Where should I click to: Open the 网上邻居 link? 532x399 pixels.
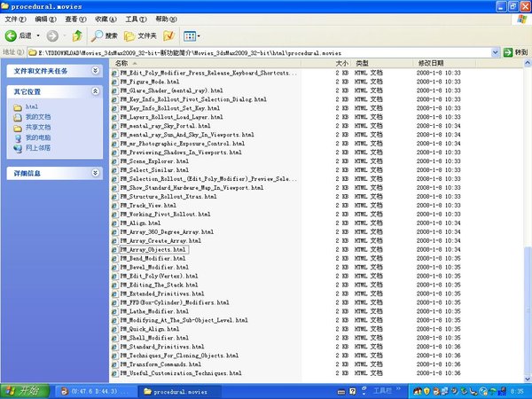pyautogui.click(x=37, y=147)
